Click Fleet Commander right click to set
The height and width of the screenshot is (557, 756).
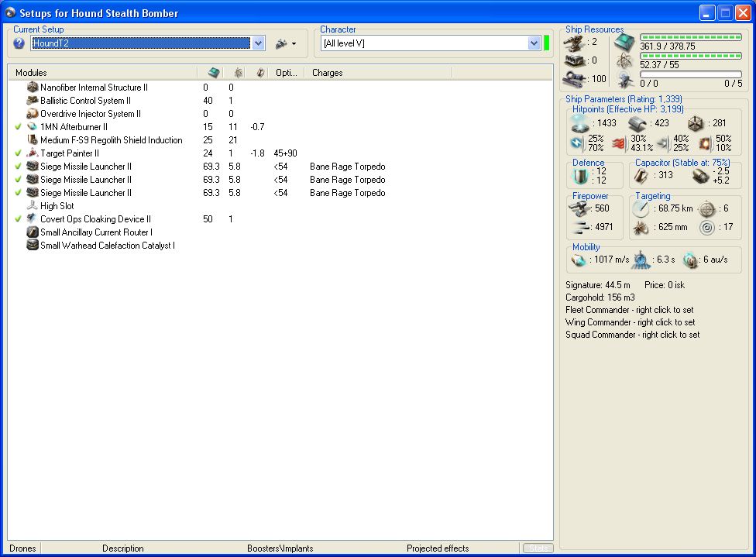tap(630, 310)
